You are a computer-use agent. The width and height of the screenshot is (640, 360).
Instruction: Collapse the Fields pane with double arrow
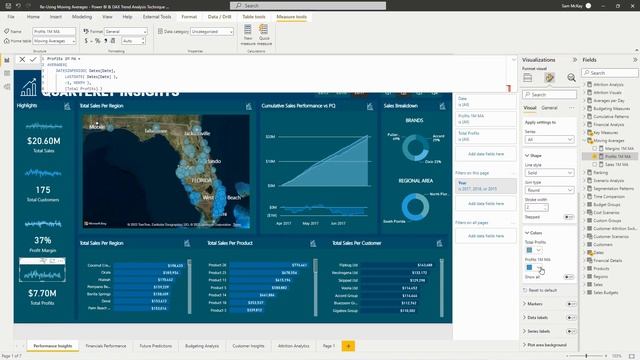click(x=635, y=60)
